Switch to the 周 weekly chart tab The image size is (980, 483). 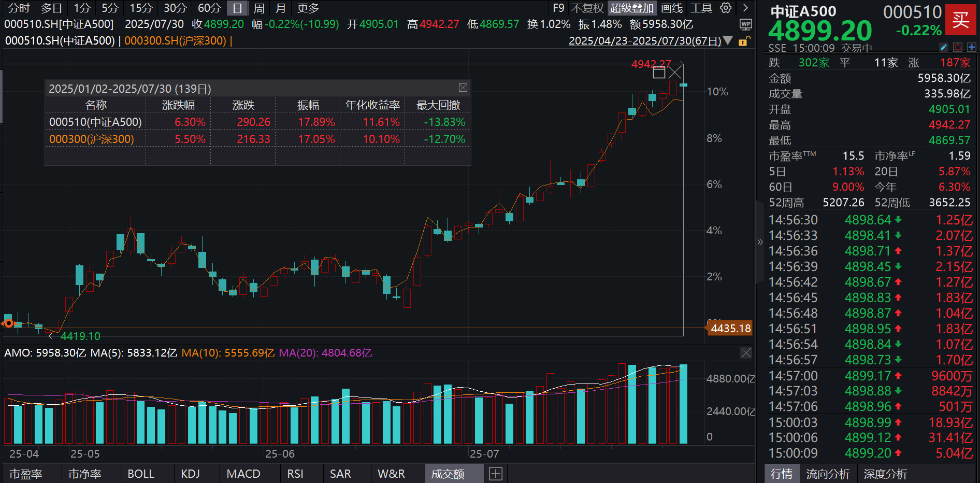coord(258,8)
